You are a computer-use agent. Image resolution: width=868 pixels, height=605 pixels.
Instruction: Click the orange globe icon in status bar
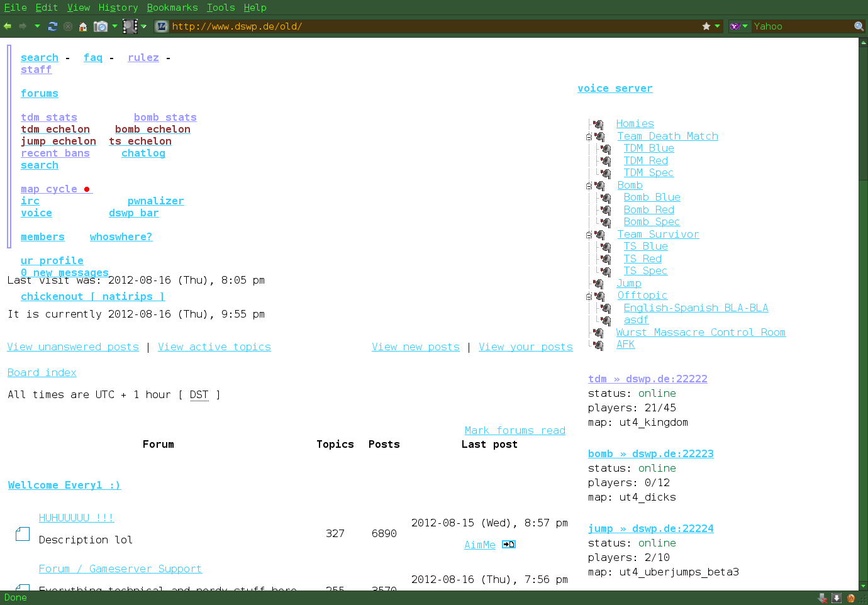[850, 598]
